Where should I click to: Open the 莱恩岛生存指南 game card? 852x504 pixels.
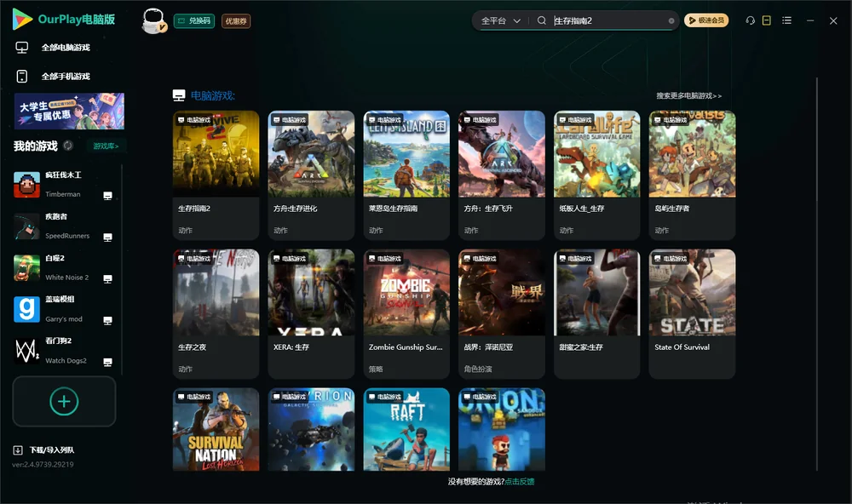point(406,175)
